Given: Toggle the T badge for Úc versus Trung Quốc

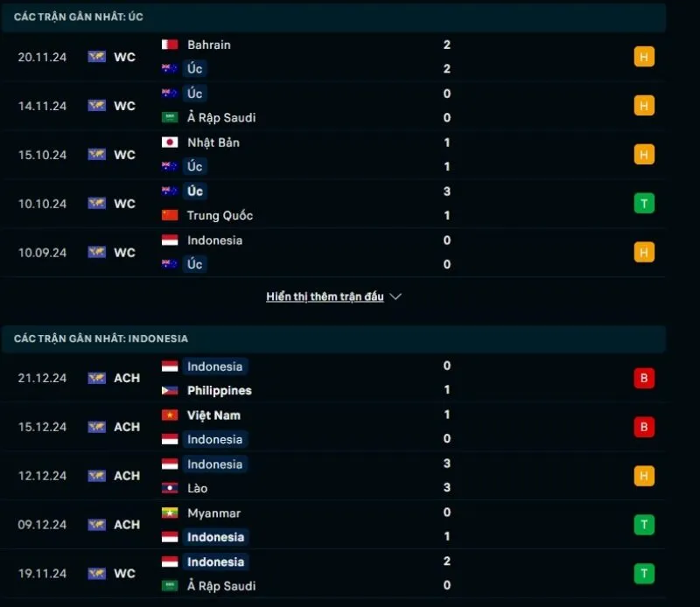Looking at the screenshot, I should coord(644,203).
